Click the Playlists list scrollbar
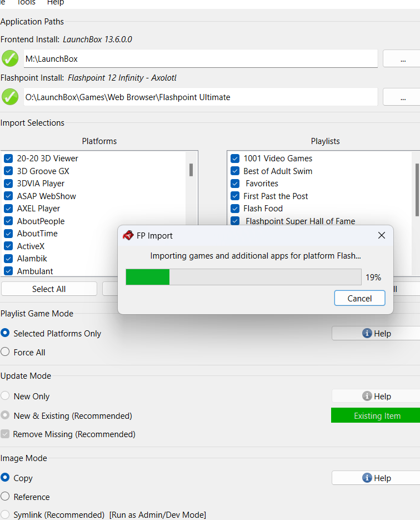Image resolution: width=420 pixels, height=520 pixels. click(x=417, y=190)
